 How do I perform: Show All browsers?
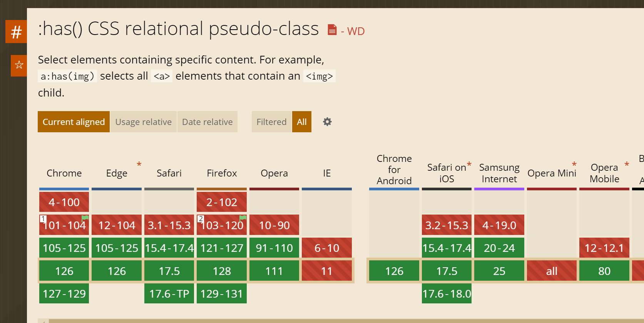pyautogui.click(x=302, y=122)
